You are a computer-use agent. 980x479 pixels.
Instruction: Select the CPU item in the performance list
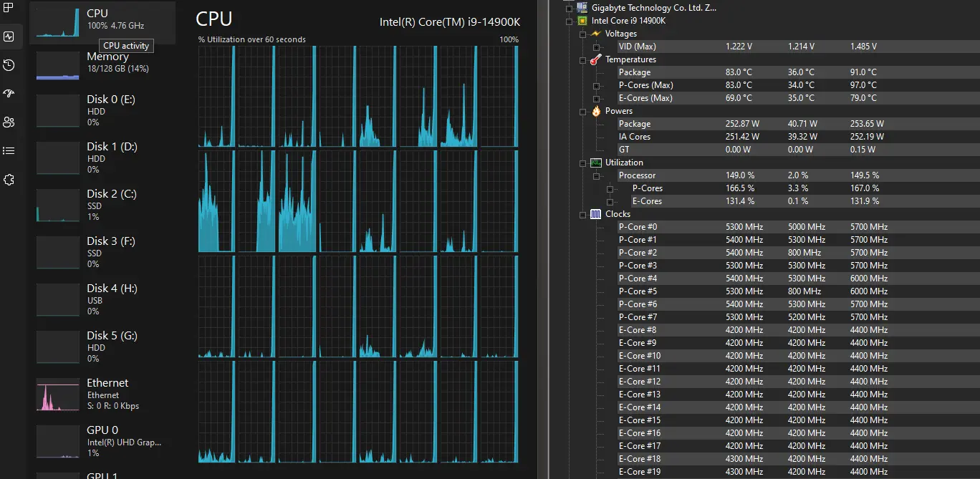click(102, 21)
